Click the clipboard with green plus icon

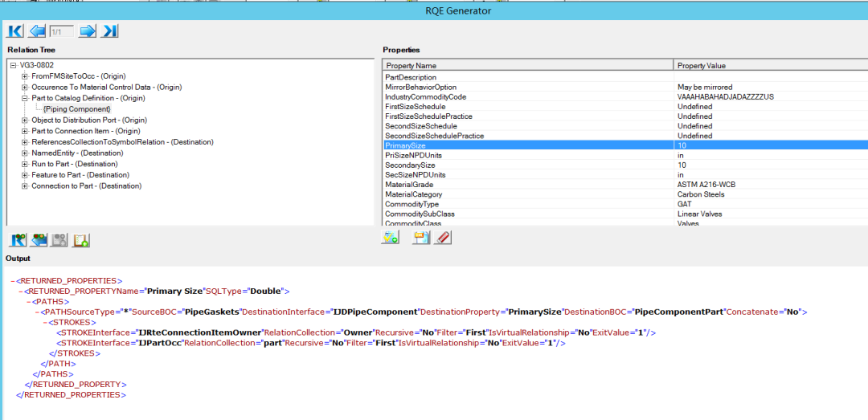coord(81,240)
